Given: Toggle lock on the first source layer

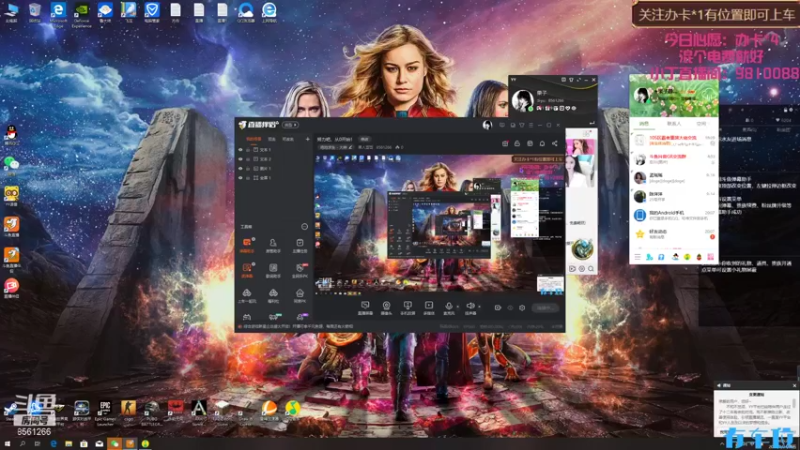Looking at the screenshot, I should [248, 150].
